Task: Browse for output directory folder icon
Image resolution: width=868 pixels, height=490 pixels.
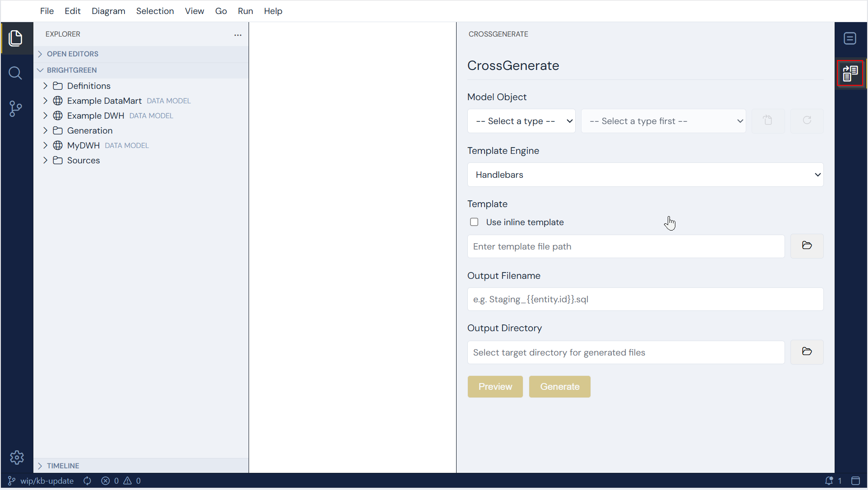Action: coord(807,352)
